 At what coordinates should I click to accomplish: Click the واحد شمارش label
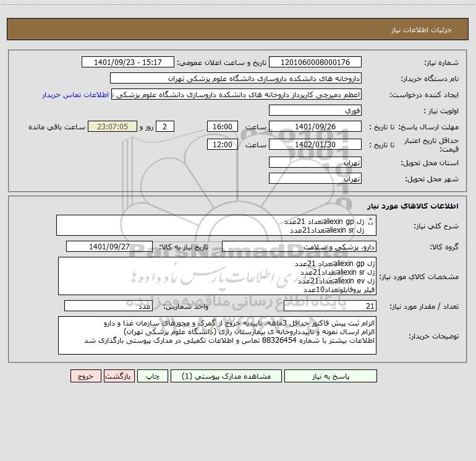(186, 306)
